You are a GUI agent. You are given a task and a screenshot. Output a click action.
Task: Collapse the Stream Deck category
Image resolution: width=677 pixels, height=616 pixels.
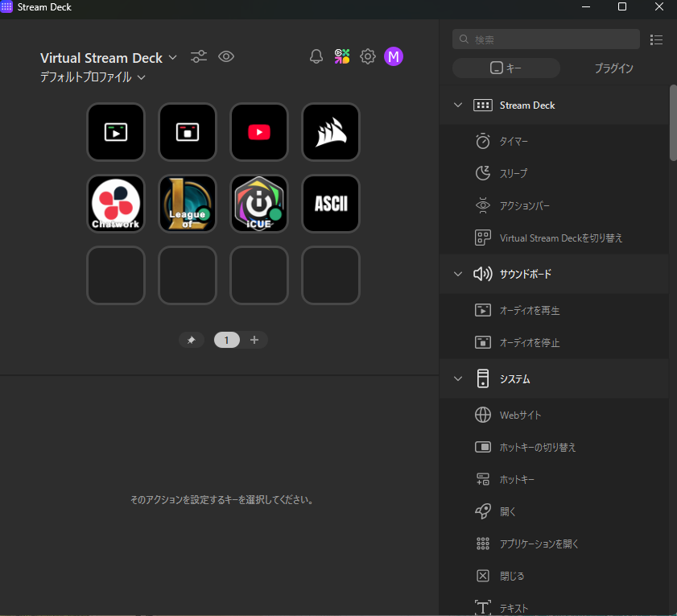click(x=458, y=105)
